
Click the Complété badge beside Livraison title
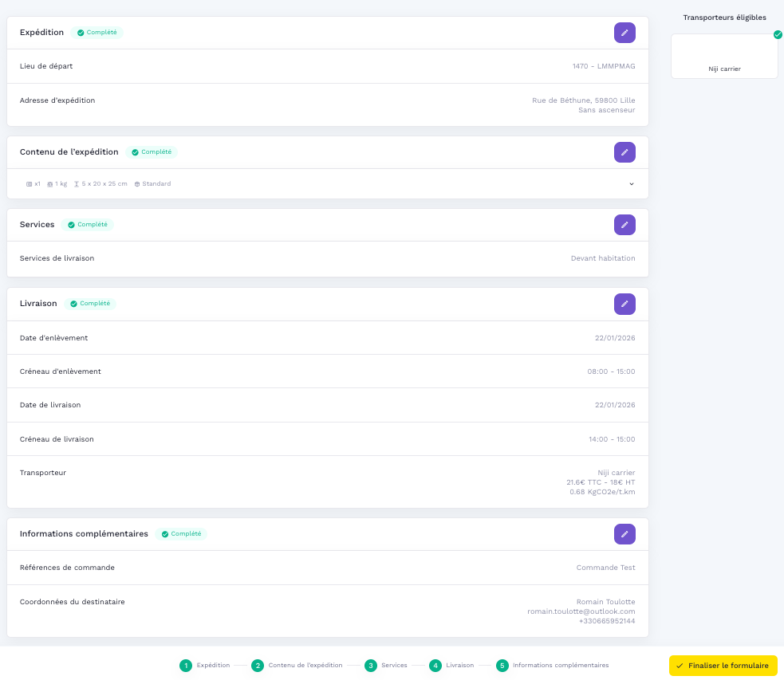click(x=90, y=304)
